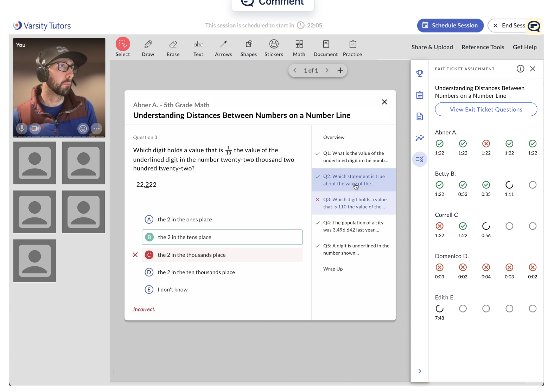Collapse the side panel with chevron arrow
This screenshot has width=548, height=392.
tap(420, 371)
